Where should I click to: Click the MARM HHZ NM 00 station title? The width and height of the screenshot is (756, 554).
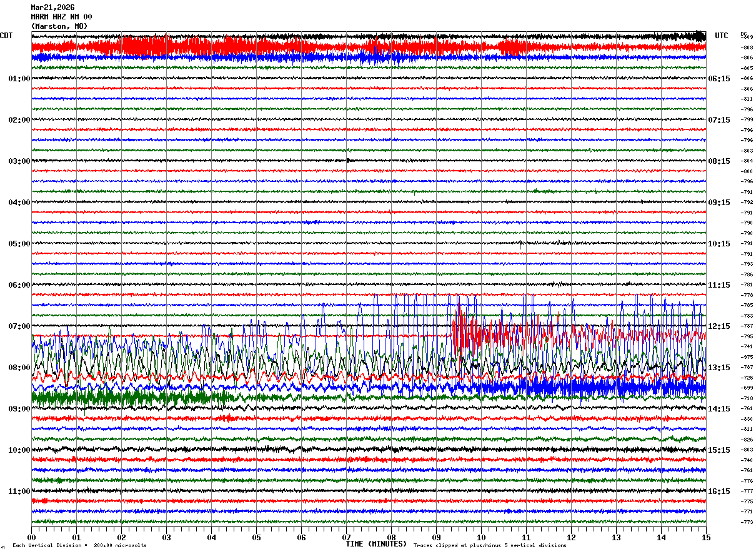(61, 17)
